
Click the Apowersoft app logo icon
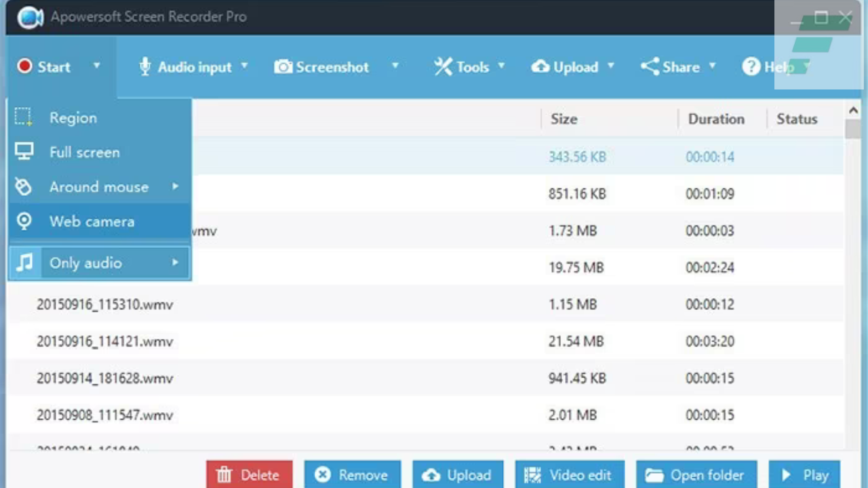click(30, 17)
